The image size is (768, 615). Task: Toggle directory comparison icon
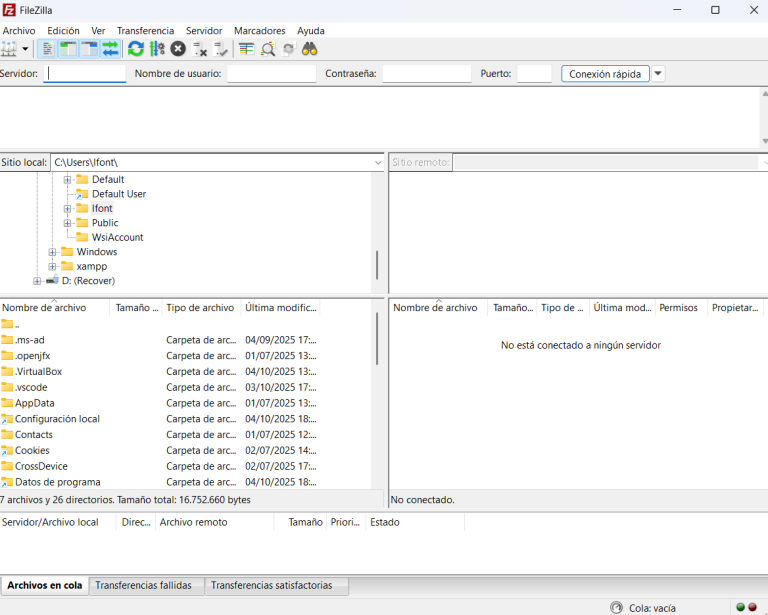267,49
